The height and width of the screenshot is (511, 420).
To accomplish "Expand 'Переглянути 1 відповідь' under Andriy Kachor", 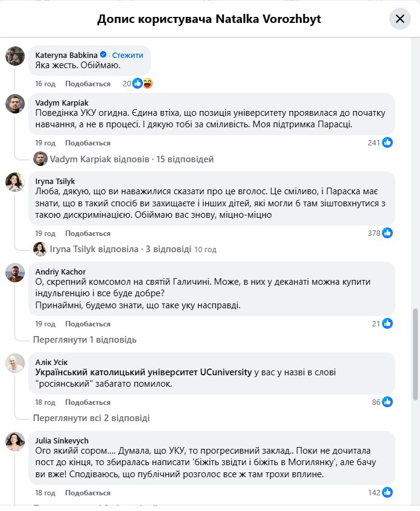I will [x=84, y=340].
